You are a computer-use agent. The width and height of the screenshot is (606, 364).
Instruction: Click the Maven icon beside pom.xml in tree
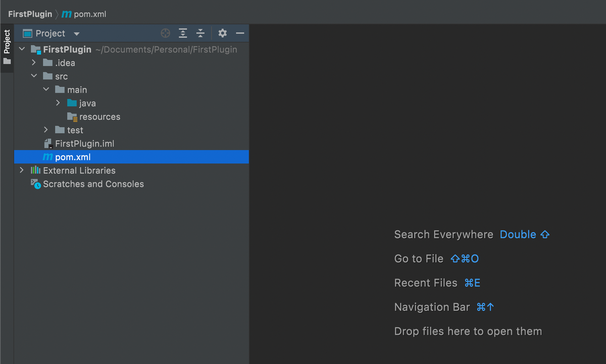[48, 157]
